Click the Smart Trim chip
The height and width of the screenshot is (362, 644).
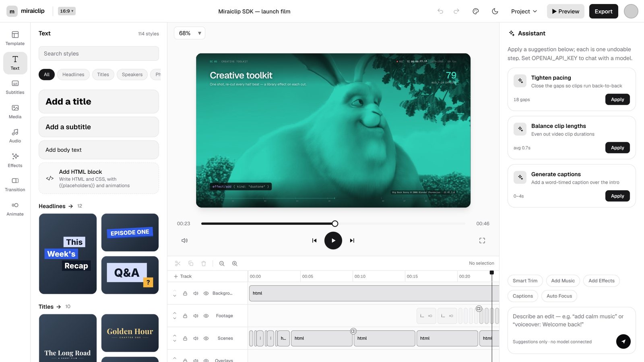525,281
